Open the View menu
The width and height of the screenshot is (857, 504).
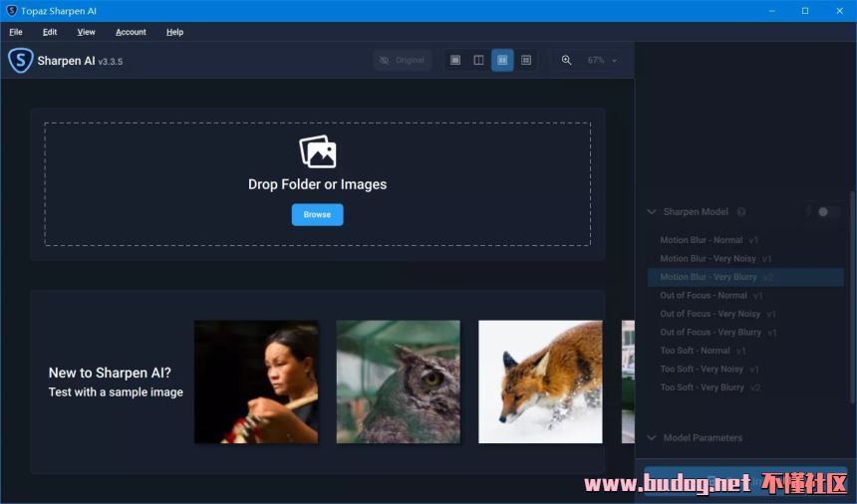tap(86, 32)
